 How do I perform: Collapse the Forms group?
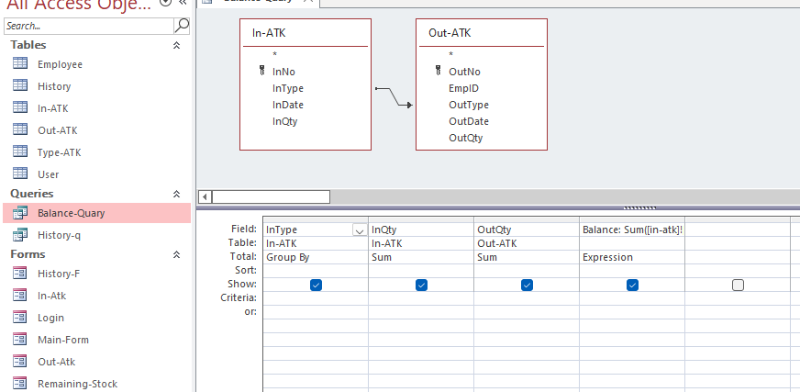[x=177, y=254]
